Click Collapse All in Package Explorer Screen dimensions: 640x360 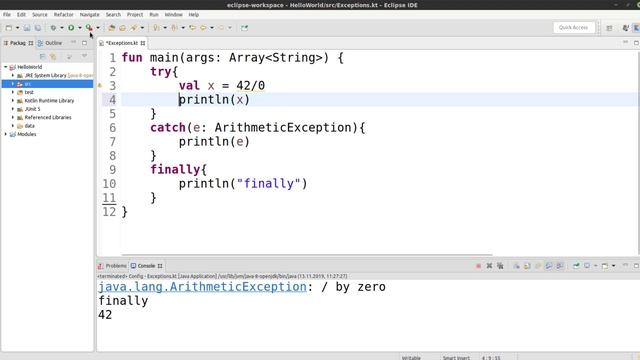pos(42,56)
